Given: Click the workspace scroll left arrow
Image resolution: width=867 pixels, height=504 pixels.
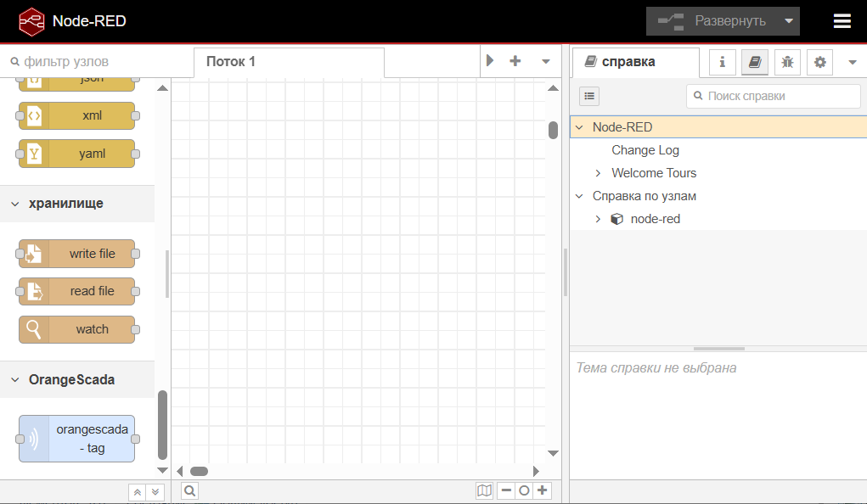Looking at the screenshot, I should (x=180, y=472).
